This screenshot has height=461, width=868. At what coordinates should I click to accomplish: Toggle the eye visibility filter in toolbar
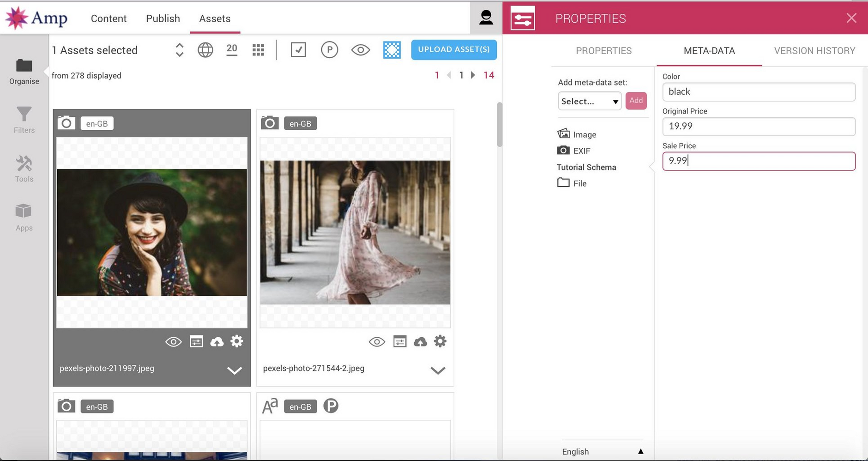click(x=361, y=50)
